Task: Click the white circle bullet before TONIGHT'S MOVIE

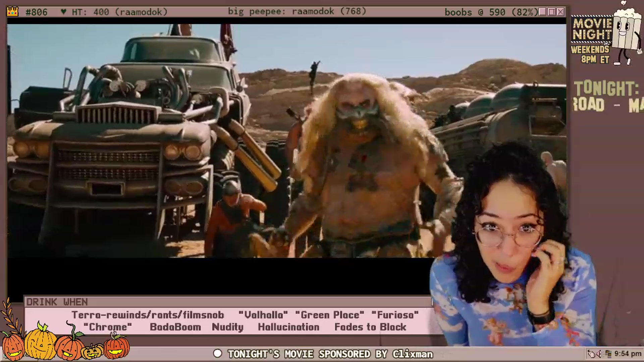Action: point(217,354)
